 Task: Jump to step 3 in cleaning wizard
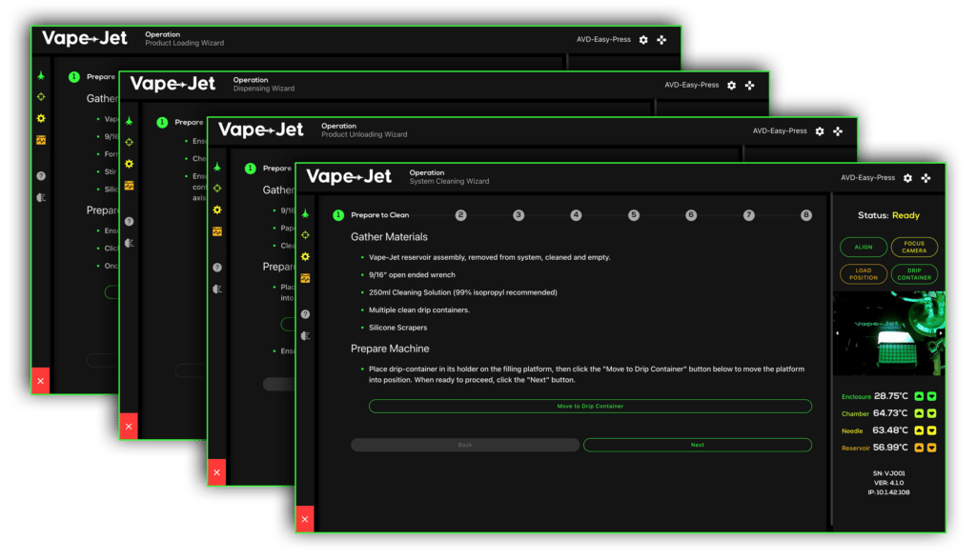click(x=518, y=215)
